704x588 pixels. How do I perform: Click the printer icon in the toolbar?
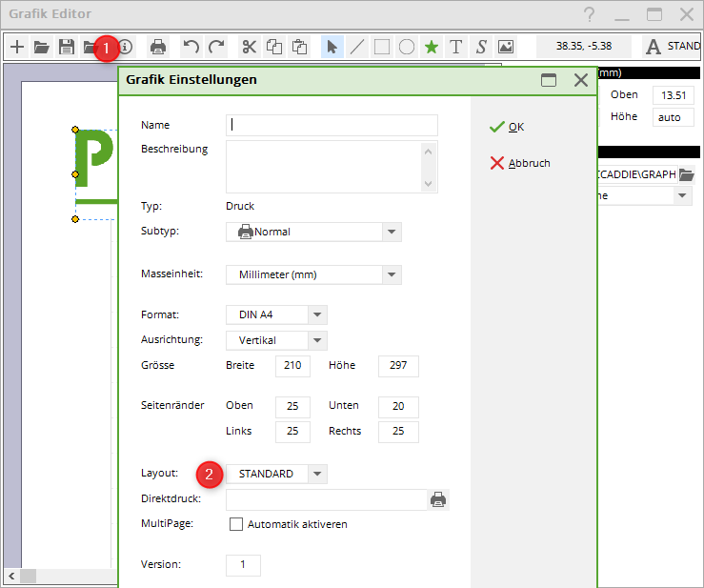tap(158, 47)
